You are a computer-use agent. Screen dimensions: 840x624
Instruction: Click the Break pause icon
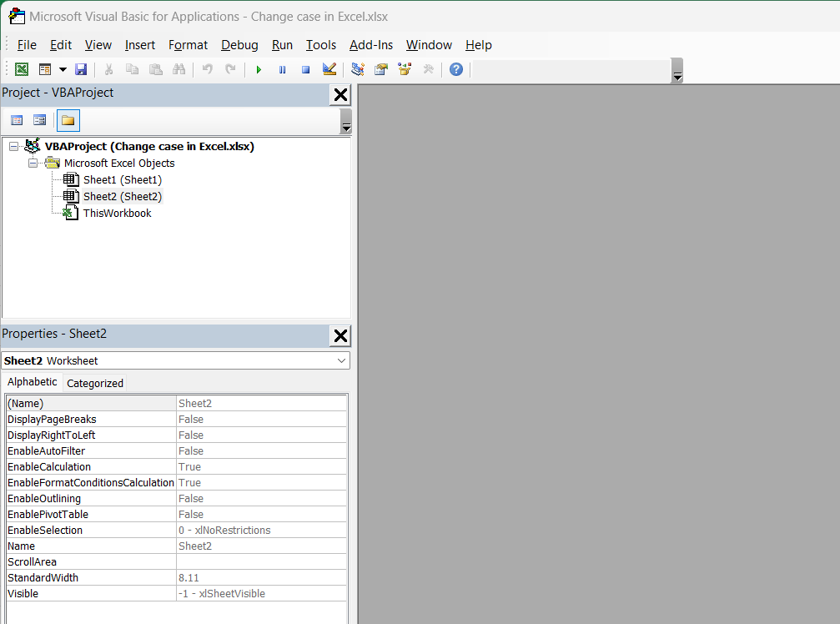[x=282, y=69]
